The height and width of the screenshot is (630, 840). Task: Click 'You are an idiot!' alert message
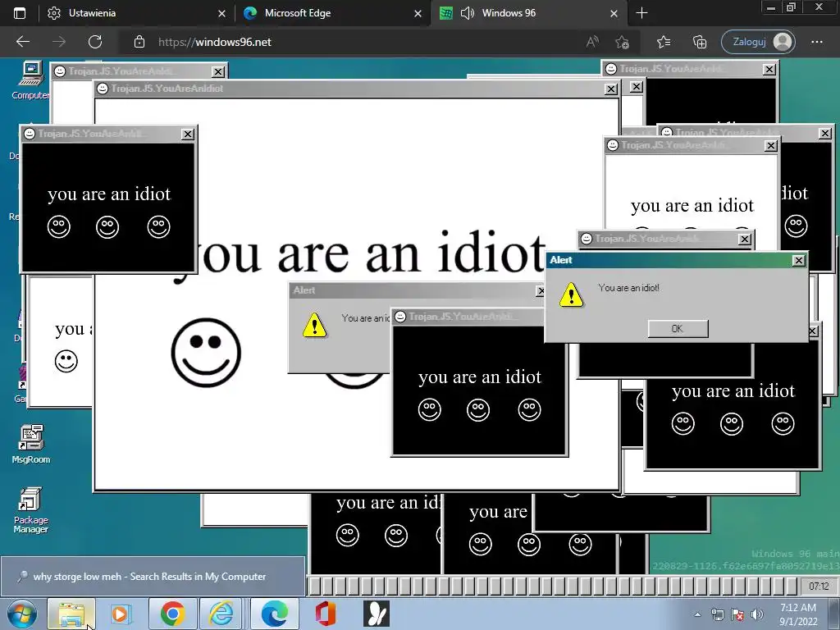point(628,288)
